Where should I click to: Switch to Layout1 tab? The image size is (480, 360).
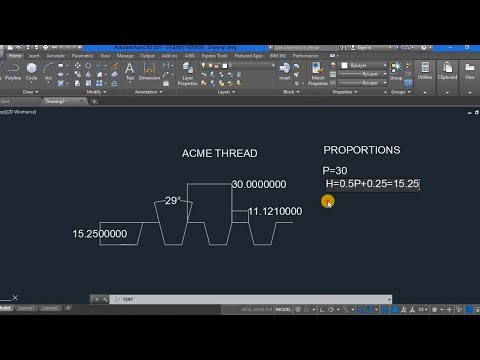26,308
